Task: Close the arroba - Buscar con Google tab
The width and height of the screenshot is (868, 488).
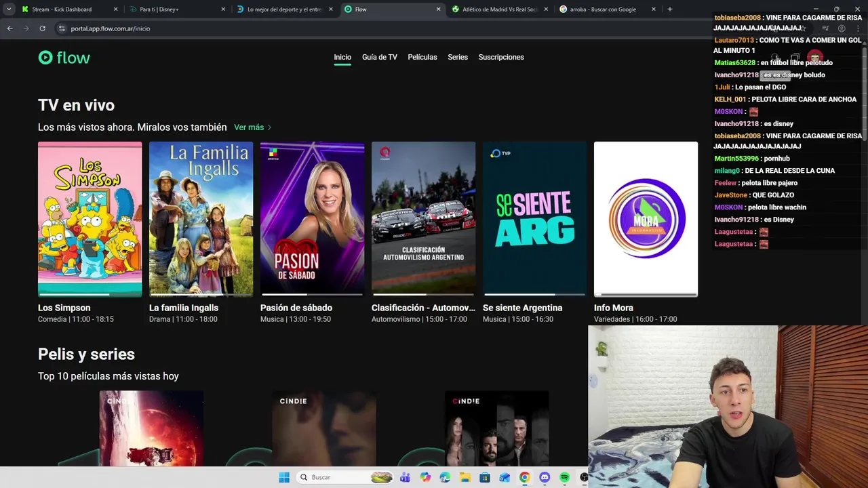Action: tap(654, 9)
